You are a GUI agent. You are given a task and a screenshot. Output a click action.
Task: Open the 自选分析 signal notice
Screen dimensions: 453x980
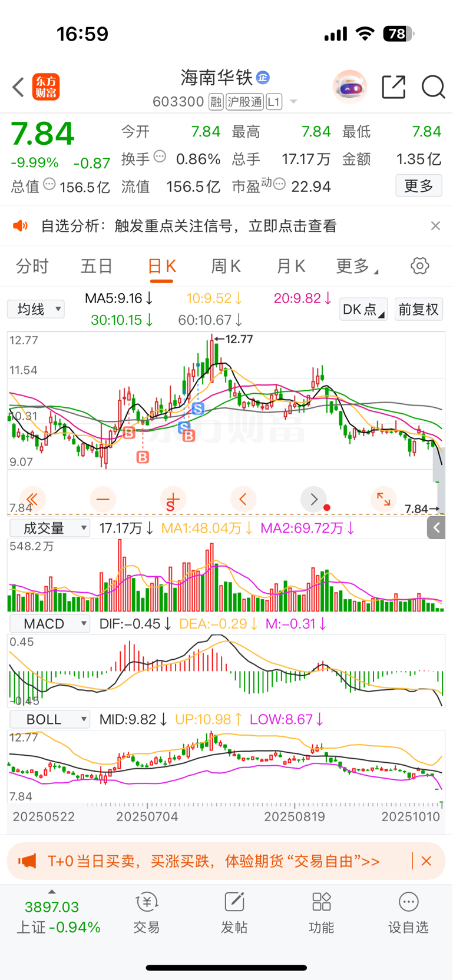(x=189, y=226)
